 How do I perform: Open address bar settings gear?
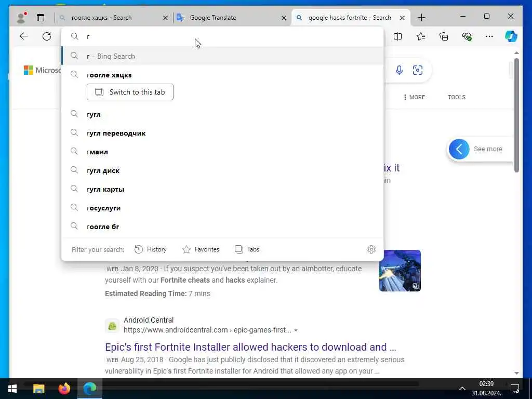tap(371, 249)
